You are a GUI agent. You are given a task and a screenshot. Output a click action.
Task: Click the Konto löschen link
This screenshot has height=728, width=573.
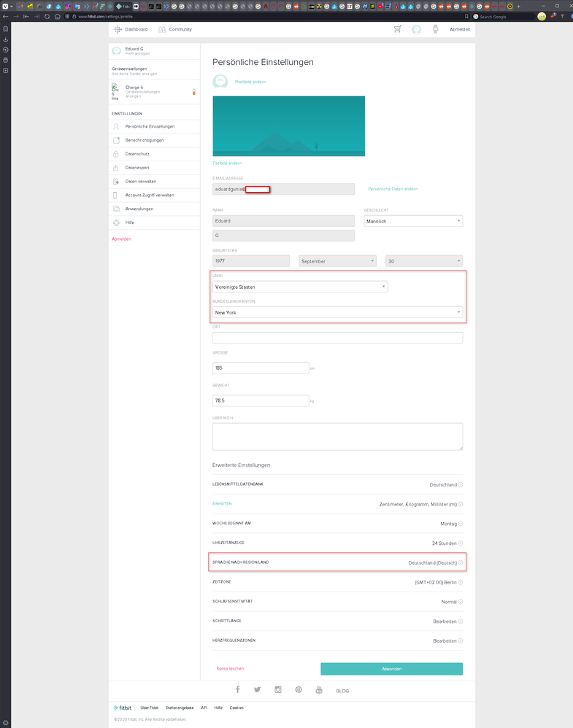[x=230, y=669]
